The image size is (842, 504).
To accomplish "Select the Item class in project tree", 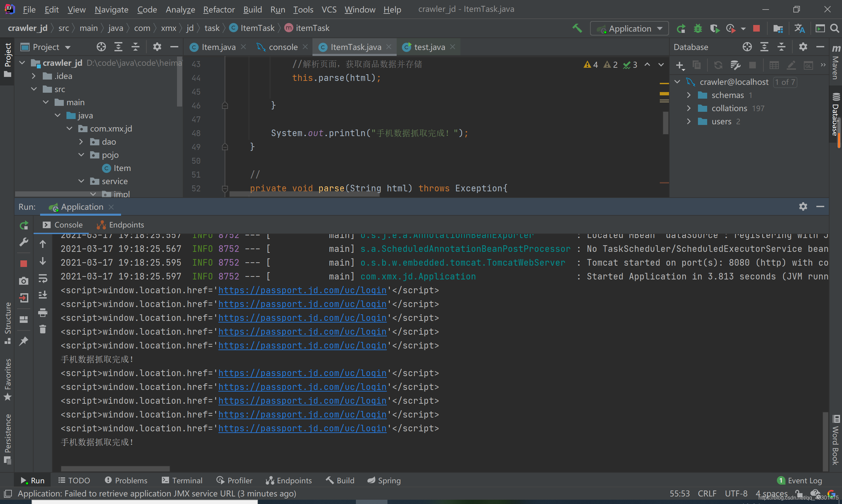I will (x=122, y=168).
